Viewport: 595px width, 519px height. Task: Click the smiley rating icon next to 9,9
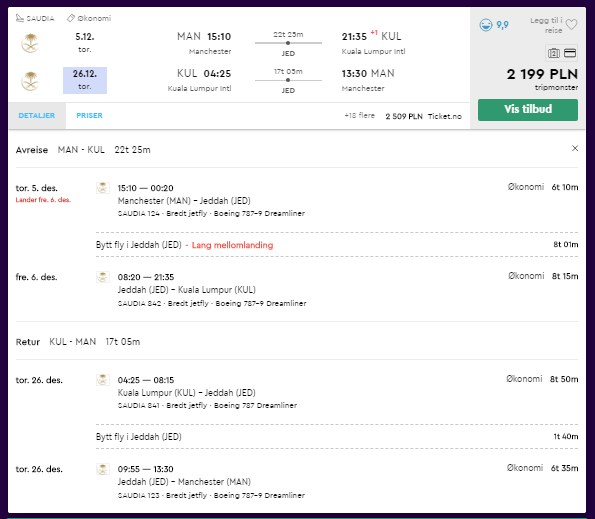tap(486, 25)
